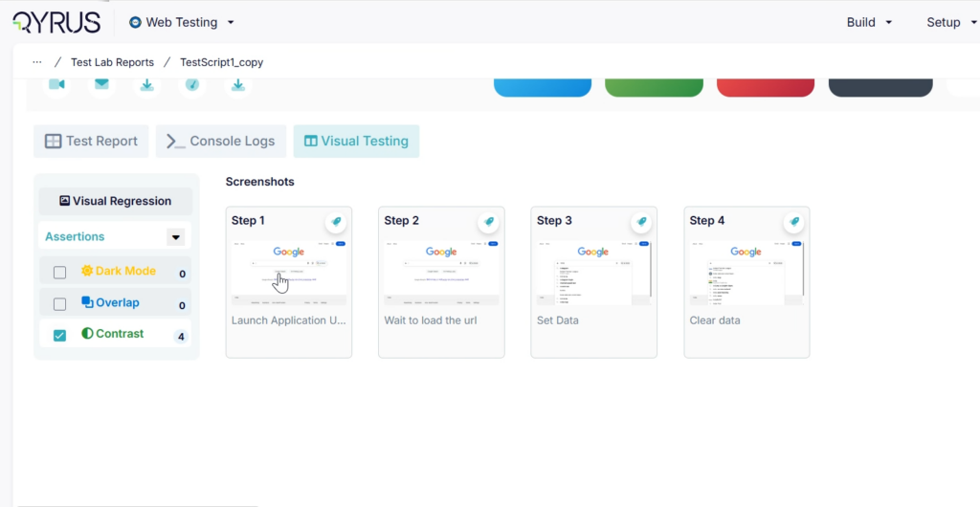980x507 pixels.
Task: Click the TestScript1_copy breadcrumb
Action: 222,62
